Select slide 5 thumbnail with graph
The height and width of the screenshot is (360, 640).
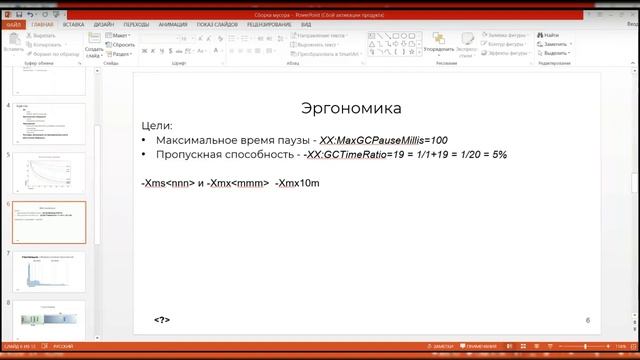pyautogui.click(x=49, y=173)
